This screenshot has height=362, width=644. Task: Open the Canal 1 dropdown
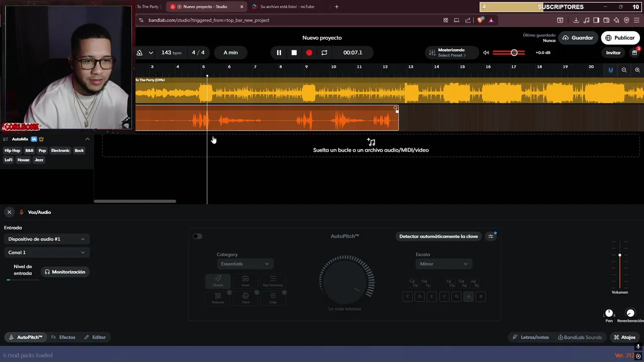click(x=47, y=252)
